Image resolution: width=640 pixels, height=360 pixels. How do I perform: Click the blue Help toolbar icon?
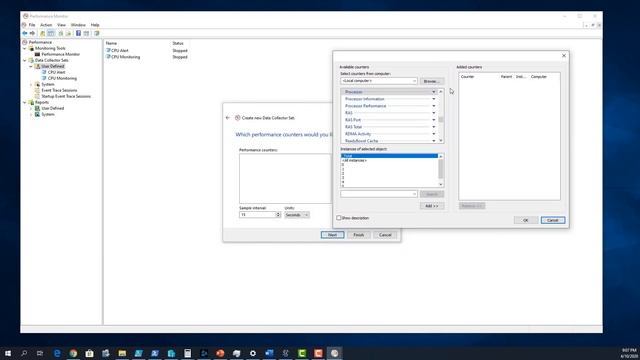tap(78, 33)
